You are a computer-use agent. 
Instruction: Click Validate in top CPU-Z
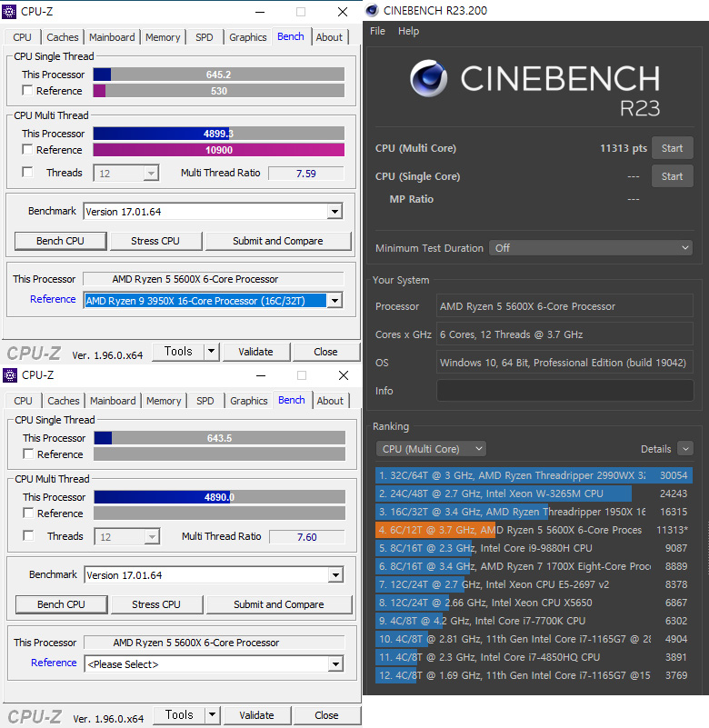click(255, 352)
